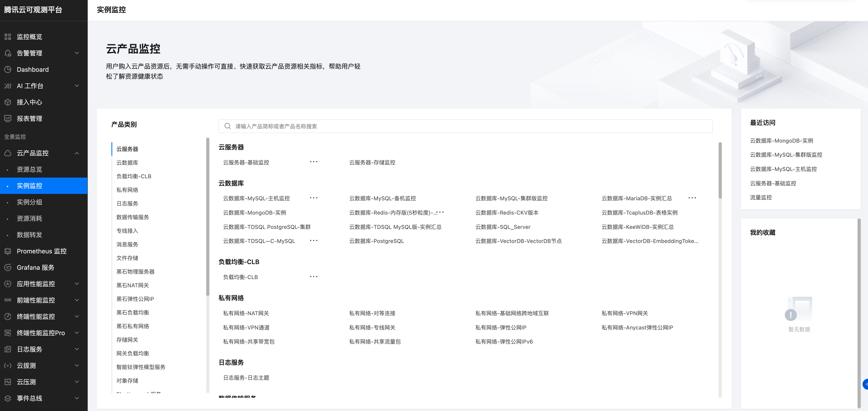Click the Prometheus 监控 icon

click(x=8, y=251)
